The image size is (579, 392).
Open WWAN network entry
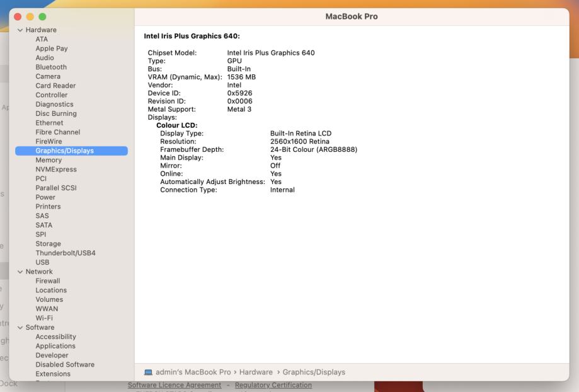pyautogui.click(x=47, y=309)
